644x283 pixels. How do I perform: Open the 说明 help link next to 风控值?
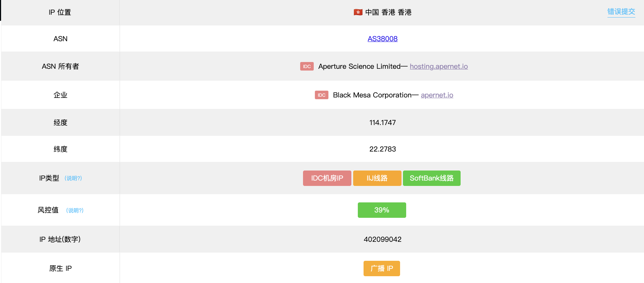[75, 211]
